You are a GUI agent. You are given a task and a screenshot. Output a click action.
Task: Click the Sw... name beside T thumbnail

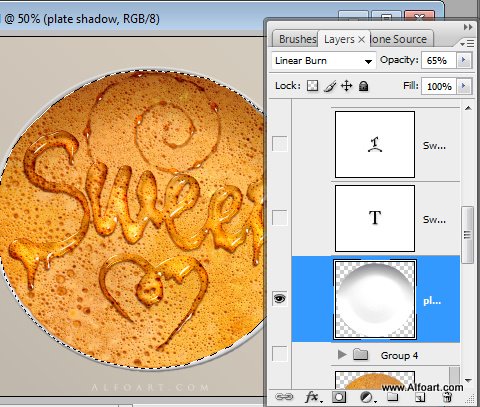(434, 219)
